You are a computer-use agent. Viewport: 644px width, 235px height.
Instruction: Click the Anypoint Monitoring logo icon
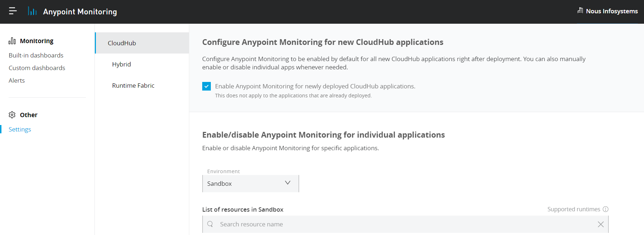tap(32, 11)
